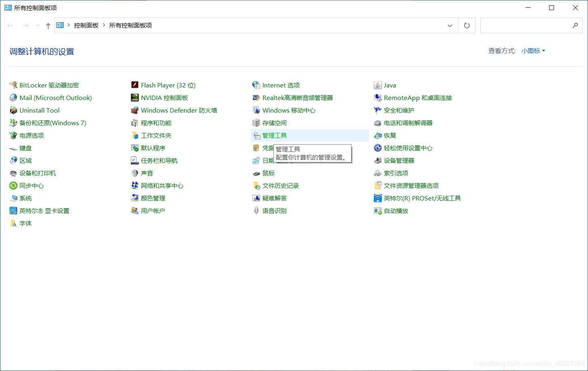Open Windows Defender 防火墙 brick wall icon
Viewport: 588px width, 371px height.
point(135,110)
